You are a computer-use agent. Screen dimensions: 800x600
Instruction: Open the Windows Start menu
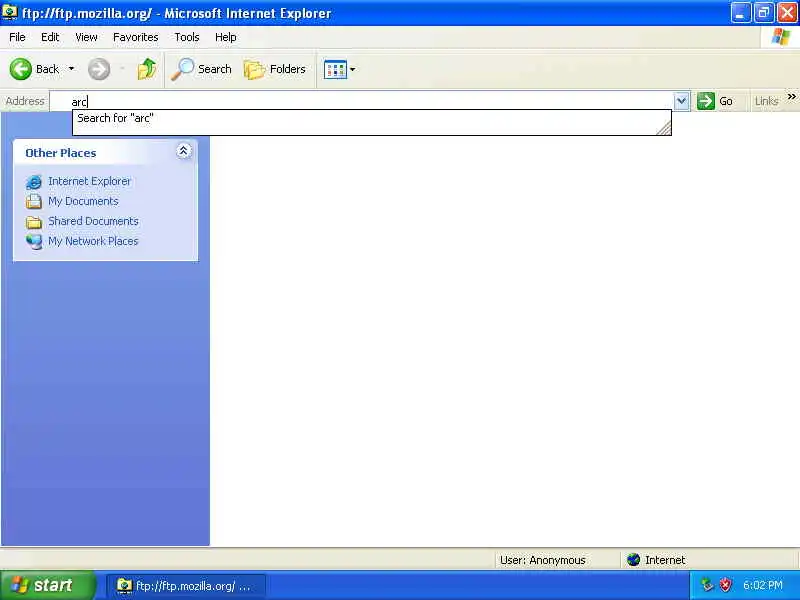click(47, 585)
